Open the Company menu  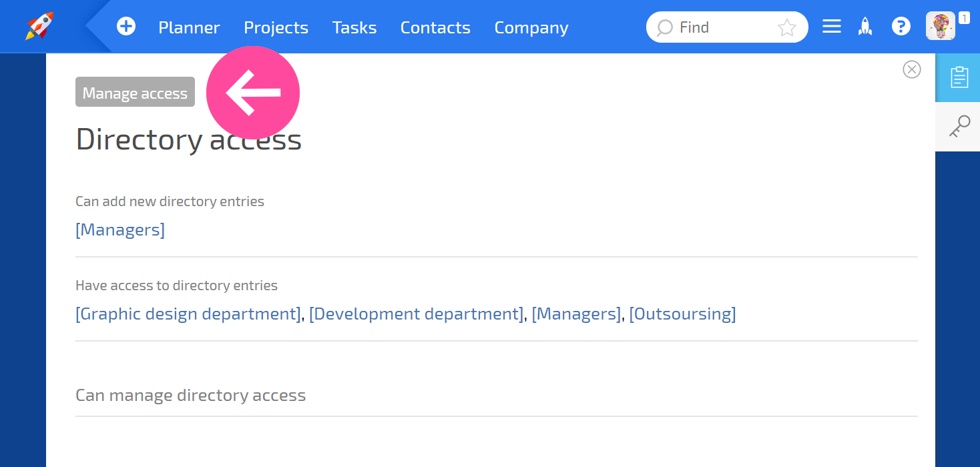pos(531,27)
